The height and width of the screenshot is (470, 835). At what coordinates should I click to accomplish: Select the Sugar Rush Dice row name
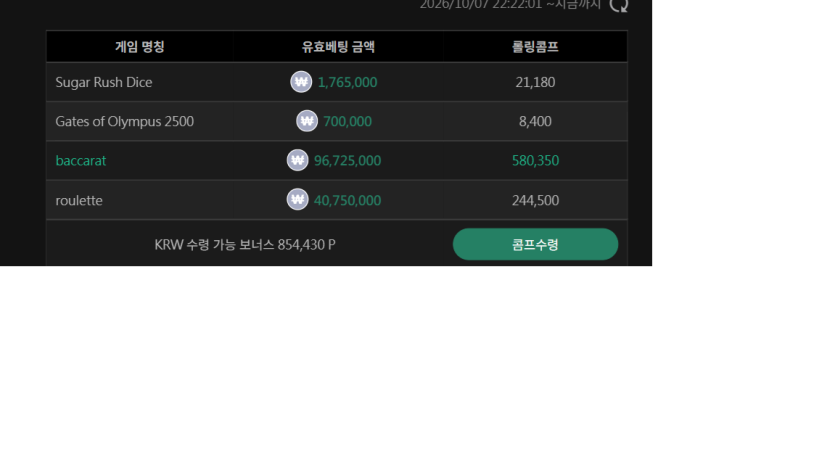point(104,83)
